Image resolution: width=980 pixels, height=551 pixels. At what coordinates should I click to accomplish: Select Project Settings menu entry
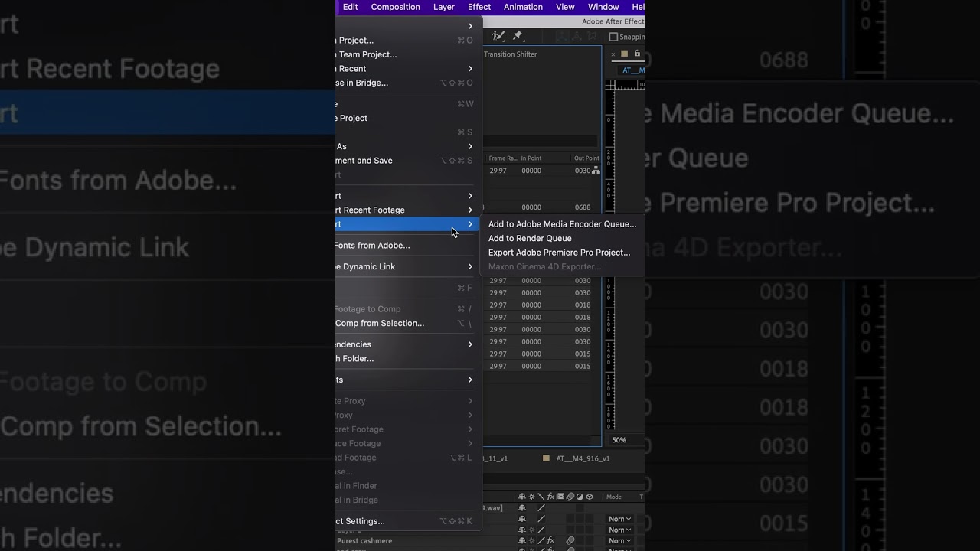point(408,521)
